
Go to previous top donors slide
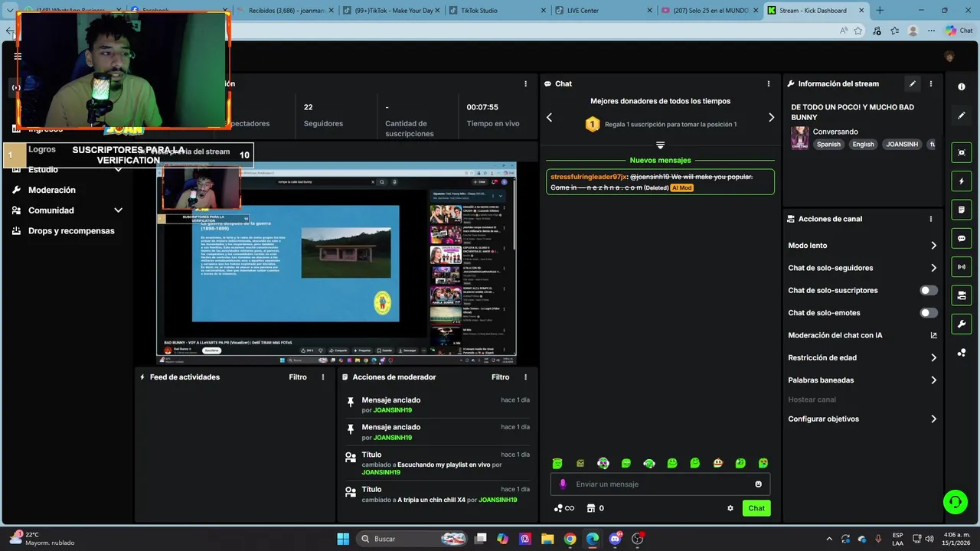[x=549, y=117]
